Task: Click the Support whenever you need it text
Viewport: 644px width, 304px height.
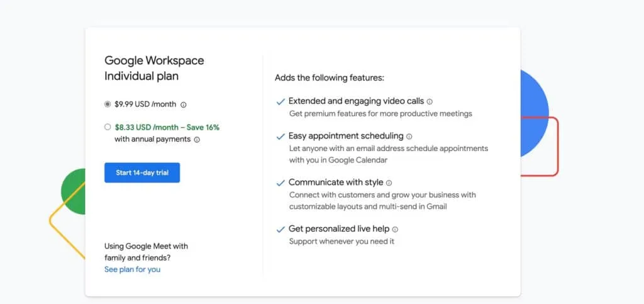Action: point(341,242)
